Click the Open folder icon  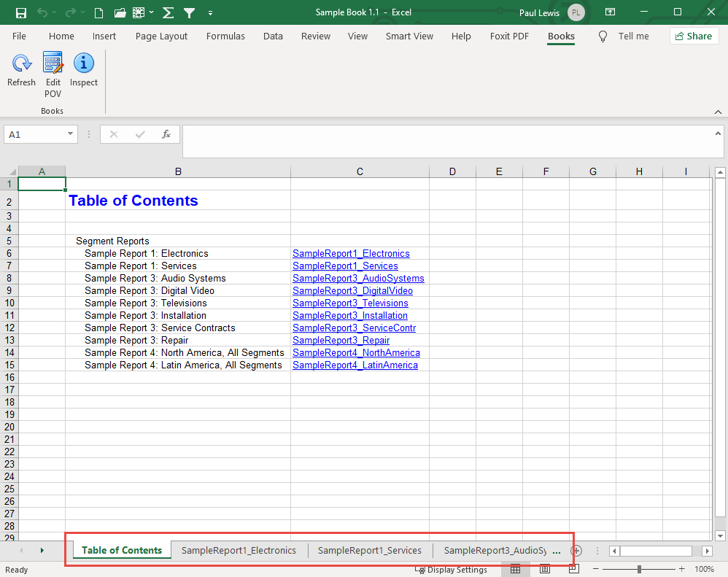point(120,12)
